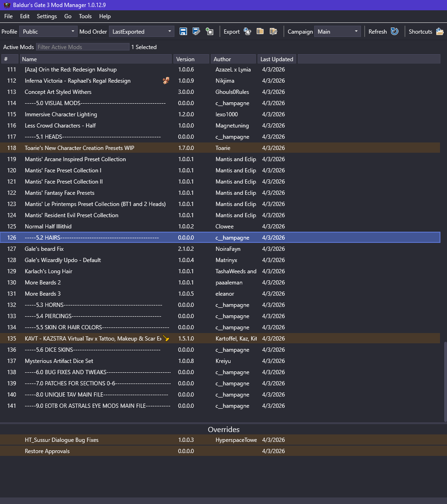Focus the Filter Active Mods field
The width and height of the screenshot is (447, 504).
82,47
